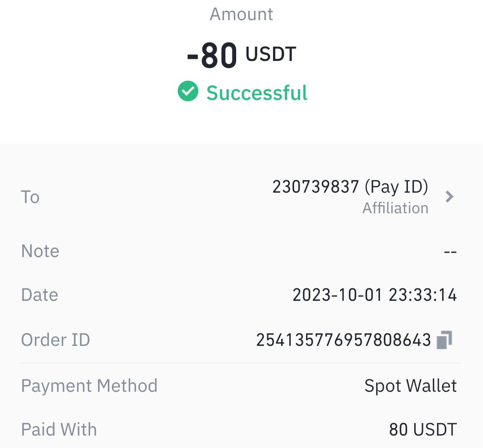This screenshot has height=448, width=483.
Task: Tap the Affiliation label under Pay ID
Action: pos(395,208)
